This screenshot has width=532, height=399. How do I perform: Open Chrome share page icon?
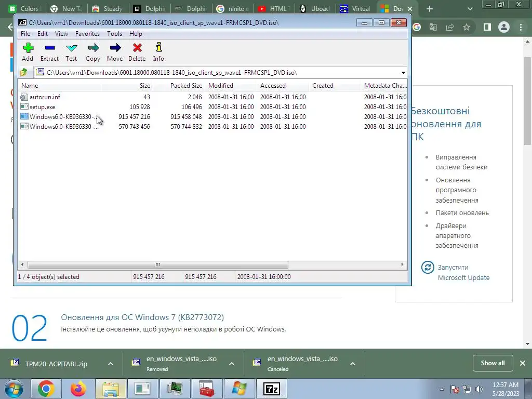[450, 27]
